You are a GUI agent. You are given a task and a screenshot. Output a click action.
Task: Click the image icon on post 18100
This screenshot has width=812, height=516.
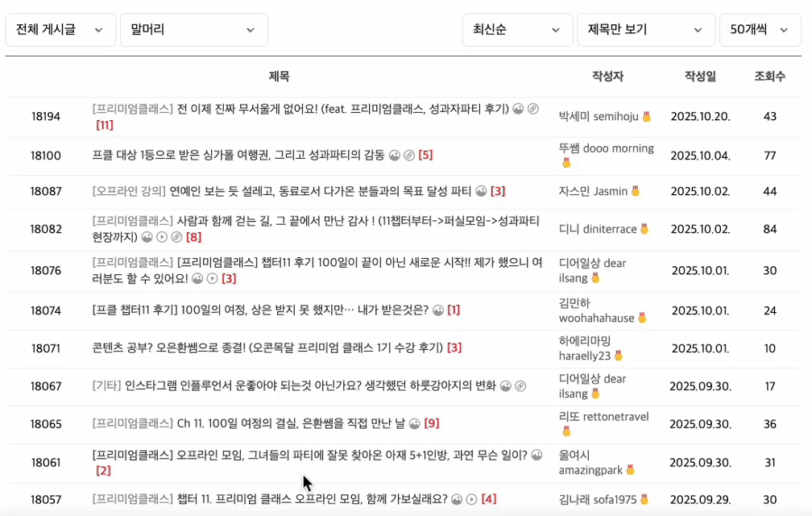coord(395,155)
